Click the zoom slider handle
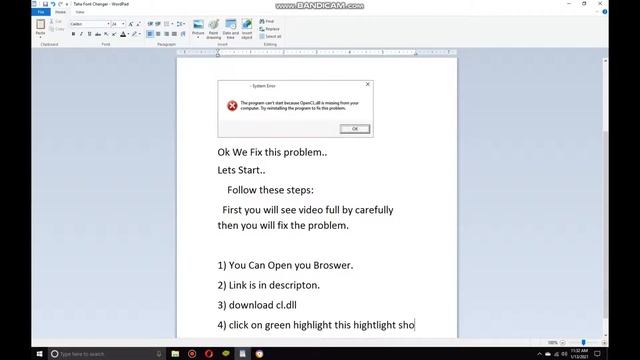Viewport: 640px width, 360px height. coord(583,342)
